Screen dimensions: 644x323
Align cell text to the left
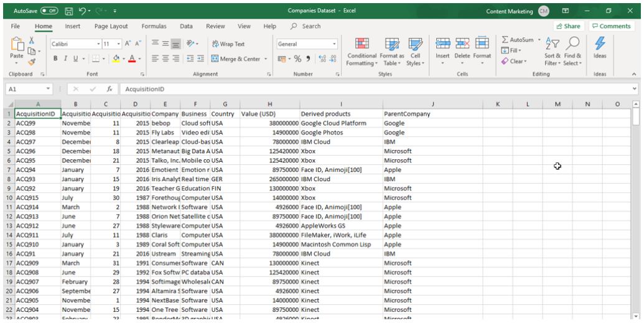coord(156,59)
